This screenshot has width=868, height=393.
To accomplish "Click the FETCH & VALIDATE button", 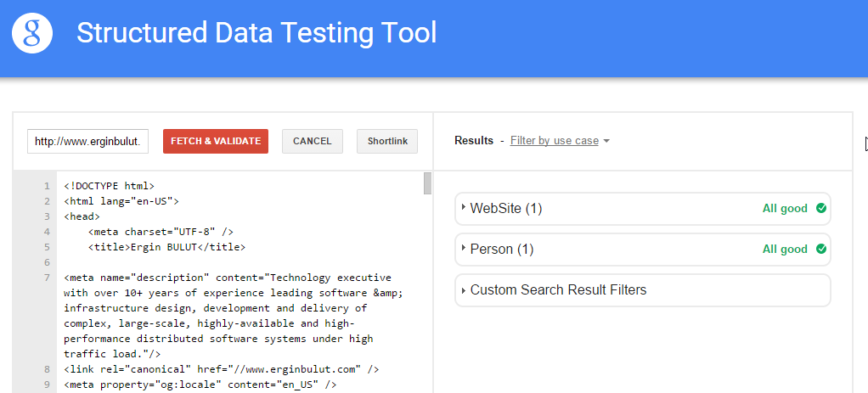I will (x=216, y=141).
